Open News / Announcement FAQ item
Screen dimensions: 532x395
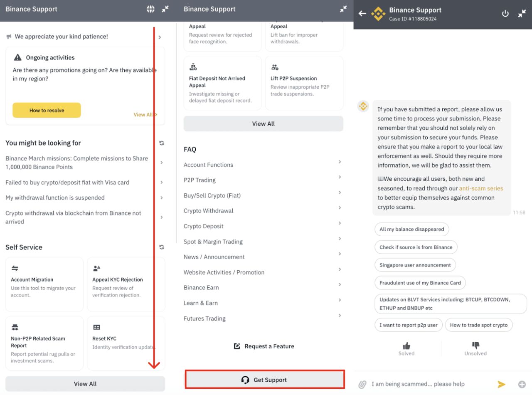(263, 257)
